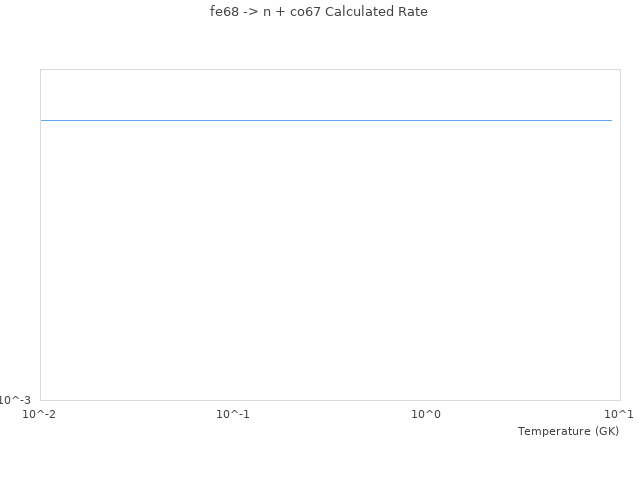Click '(GK)' unit in the axis label
640x480 pixels.
606,431
